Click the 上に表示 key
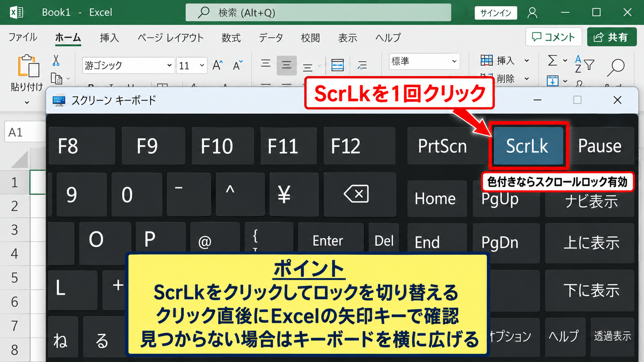The height and width of the screenshot is (362, 644). point(590,243)
